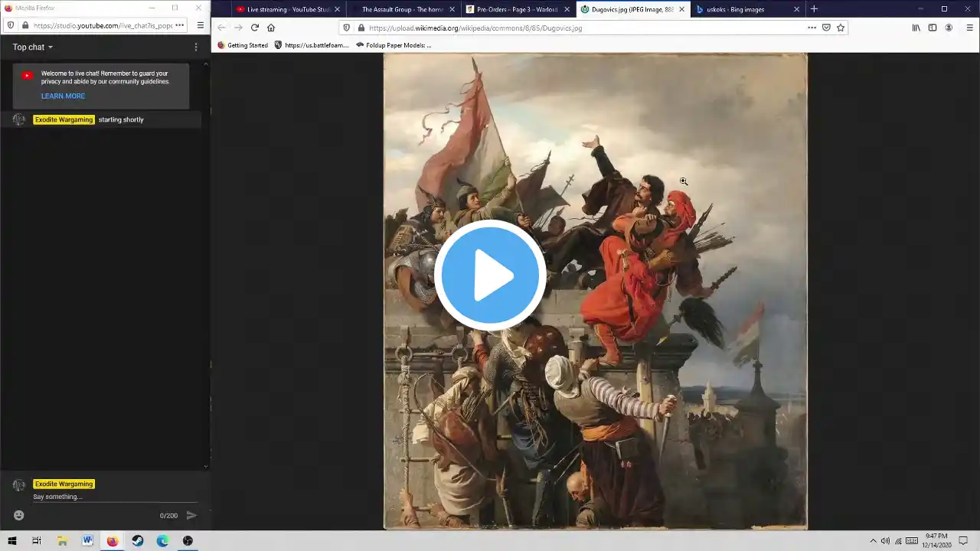Open Microsoft Edge from the taskbar
980x551 pixels.
pyautogui.click(x=162, y=541)
